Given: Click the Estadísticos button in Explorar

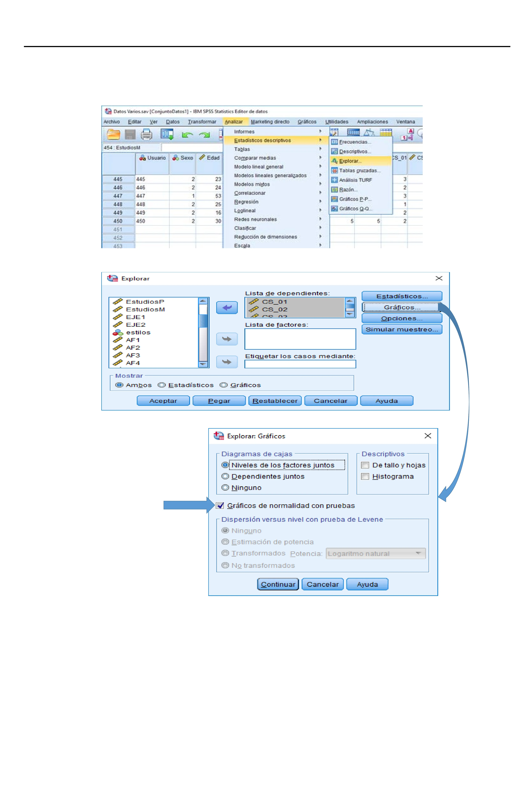Looking at the screenshot, I should coord(402,296).
